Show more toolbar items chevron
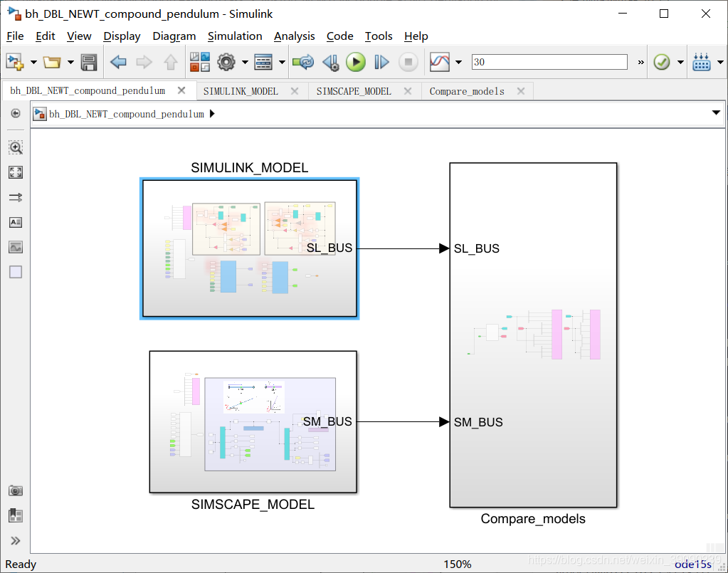The width and height of the screenshot is (728, 573). [x=640, y=62]
